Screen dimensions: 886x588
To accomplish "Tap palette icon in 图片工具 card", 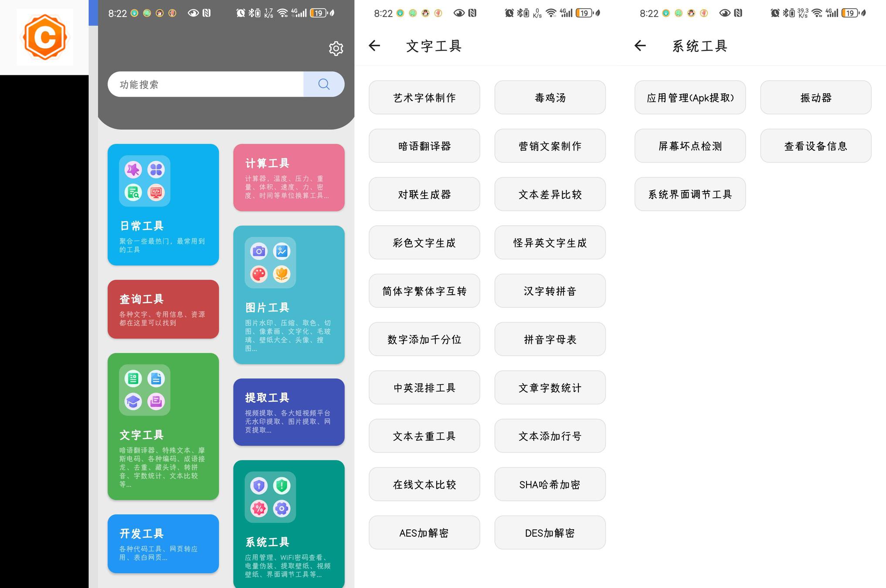I will (259, 274).
